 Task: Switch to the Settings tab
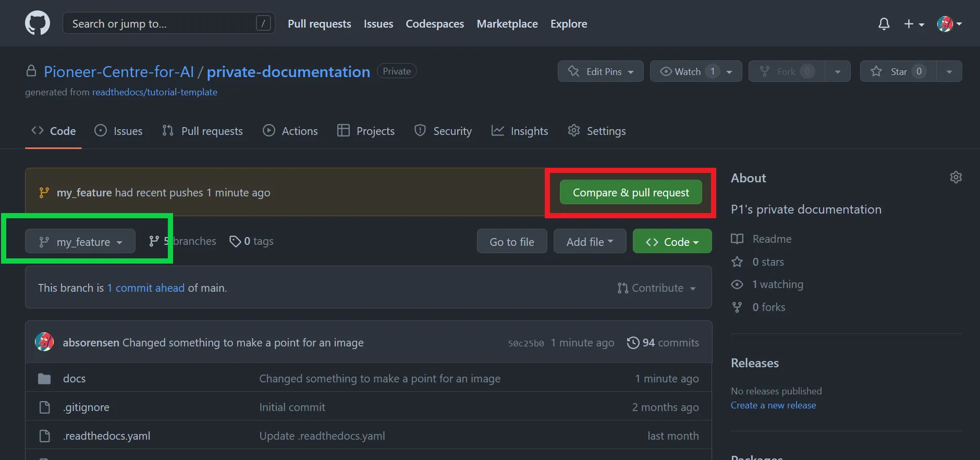tap(597, 131)
